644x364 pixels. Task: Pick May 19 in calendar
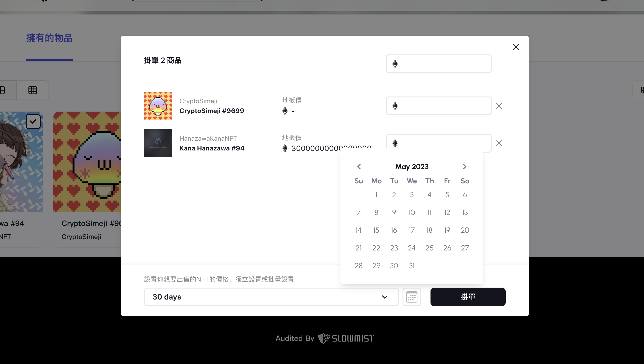tap(447, 230)
